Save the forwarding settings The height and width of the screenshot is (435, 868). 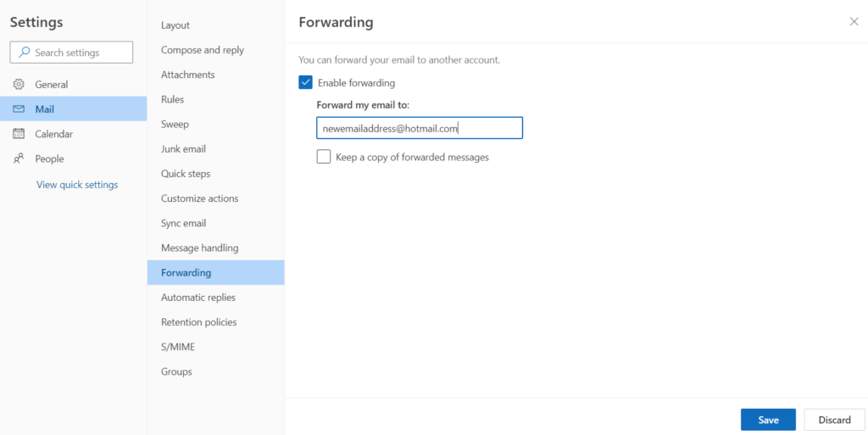[768, 420]
